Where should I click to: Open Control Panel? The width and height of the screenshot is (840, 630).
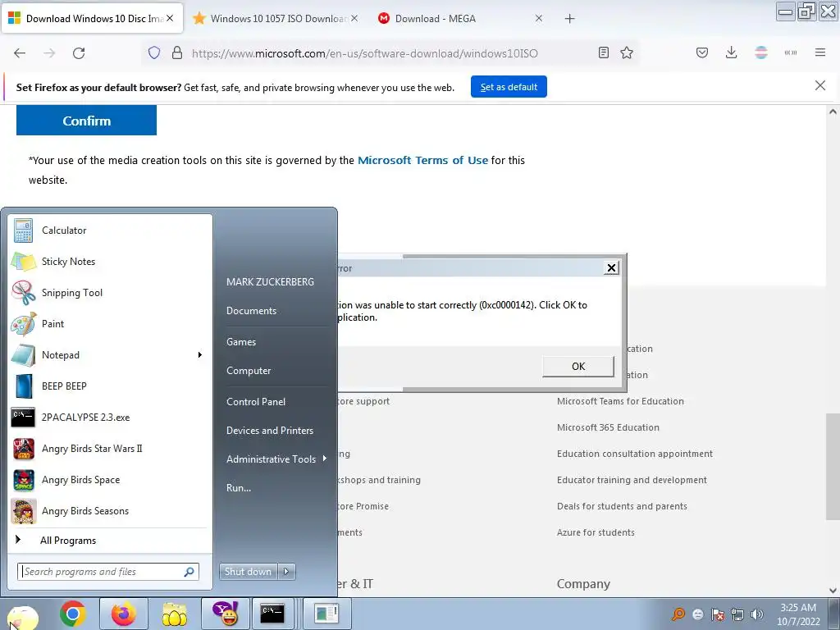coord(256,402)
